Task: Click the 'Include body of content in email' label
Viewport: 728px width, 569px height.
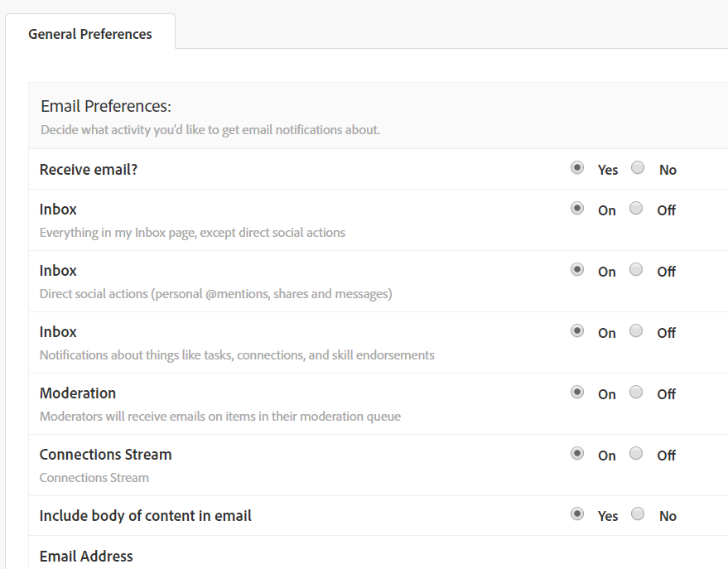Action: pyautogui.click(x=145, y=516)
